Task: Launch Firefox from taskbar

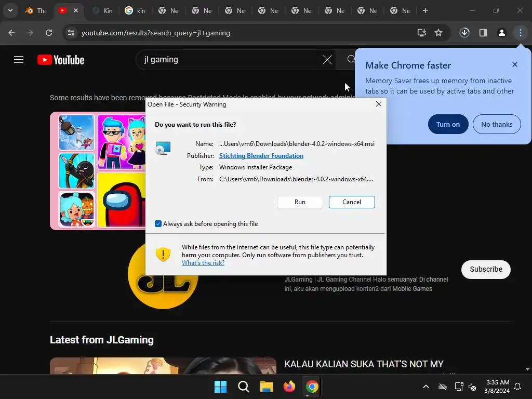Action: tap(289, 387)
